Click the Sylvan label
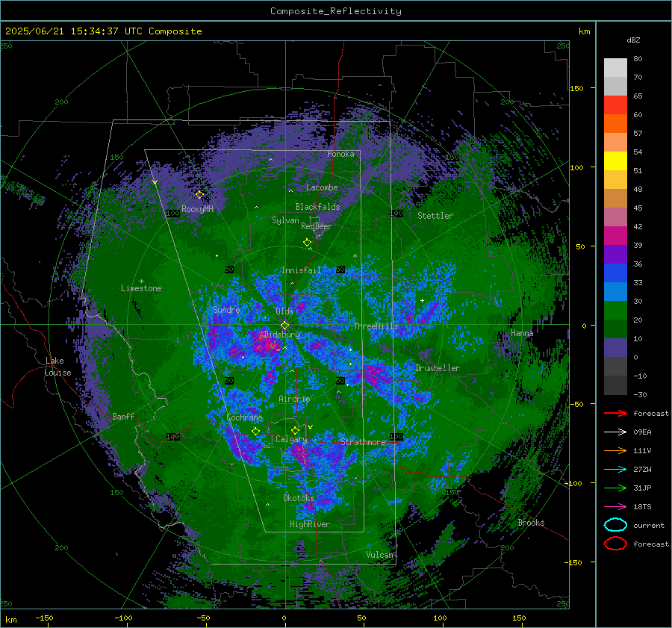672x628 pixels. [x=285, y=220]
